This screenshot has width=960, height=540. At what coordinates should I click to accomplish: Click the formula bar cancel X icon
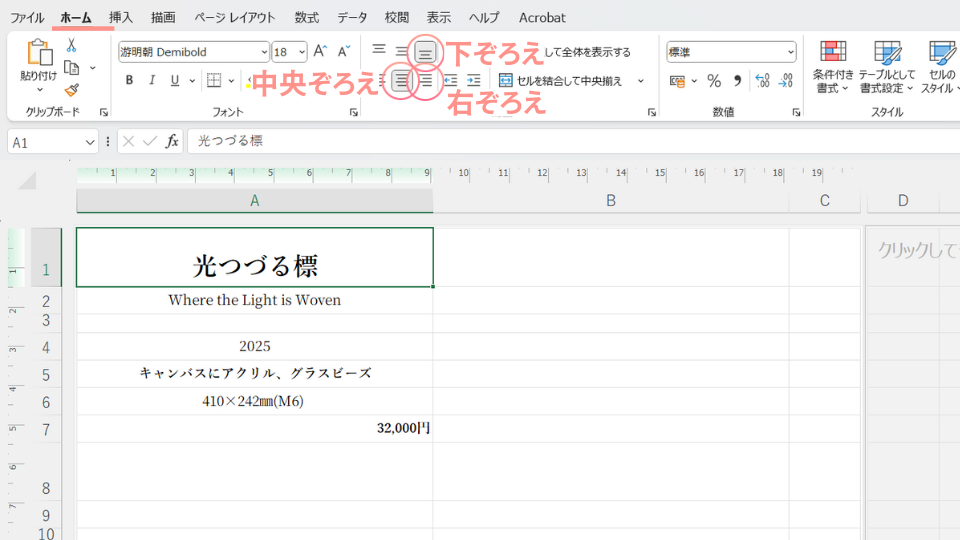[x=128, y=141]
